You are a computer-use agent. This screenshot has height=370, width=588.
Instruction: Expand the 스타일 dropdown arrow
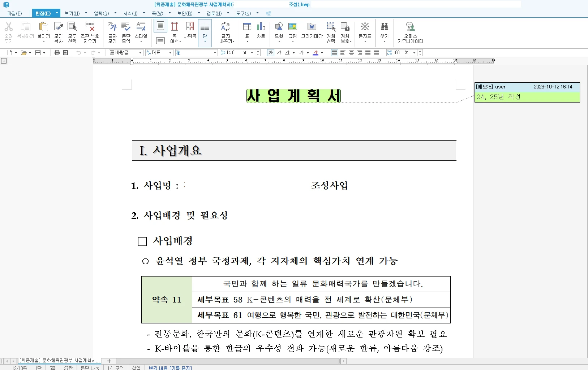point(141,42)
